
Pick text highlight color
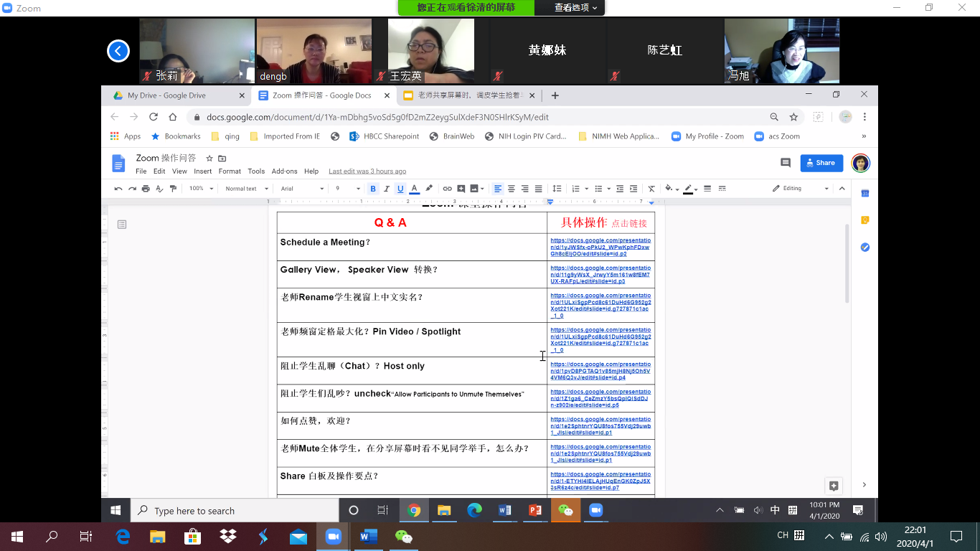(429, 189)
